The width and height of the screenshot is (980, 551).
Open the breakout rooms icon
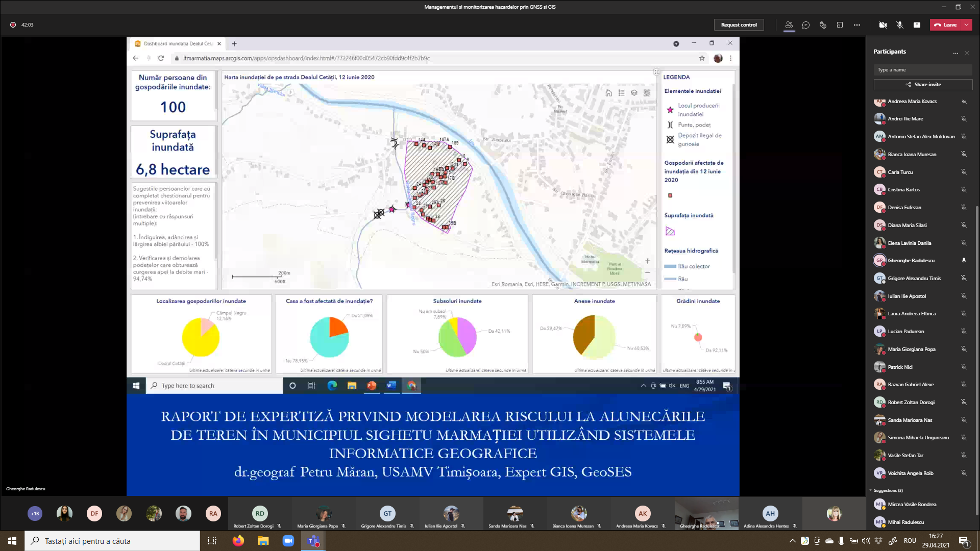(840, 25)
